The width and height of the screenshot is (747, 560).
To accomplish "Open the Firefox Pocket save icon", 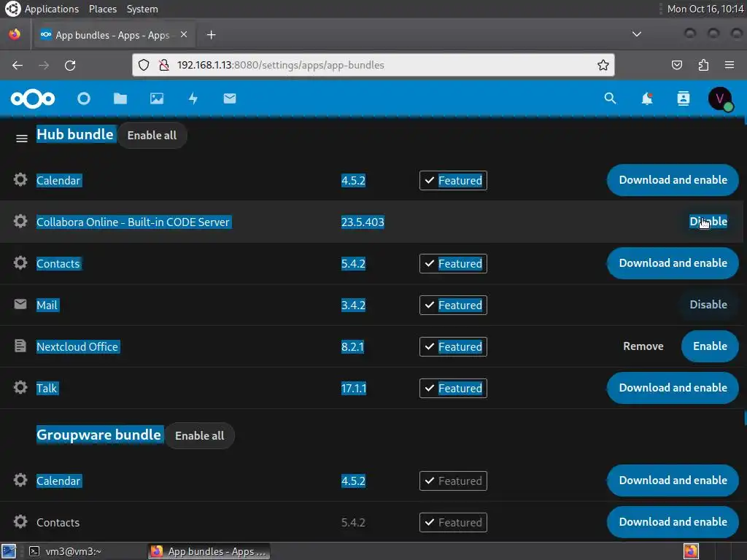I will [677, 65].
